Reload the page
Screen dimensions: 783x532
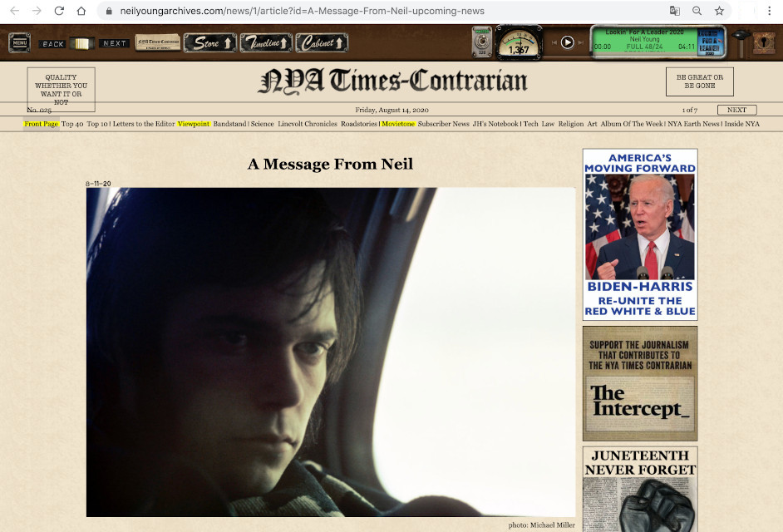click(59, 11)
